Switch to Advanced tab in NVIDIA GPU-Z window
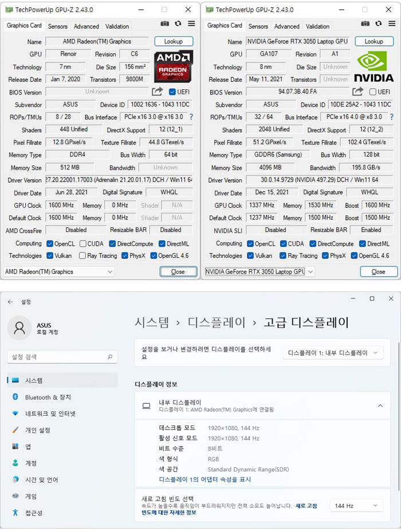This screenshot has height=532, width=401. coord(287,26)
